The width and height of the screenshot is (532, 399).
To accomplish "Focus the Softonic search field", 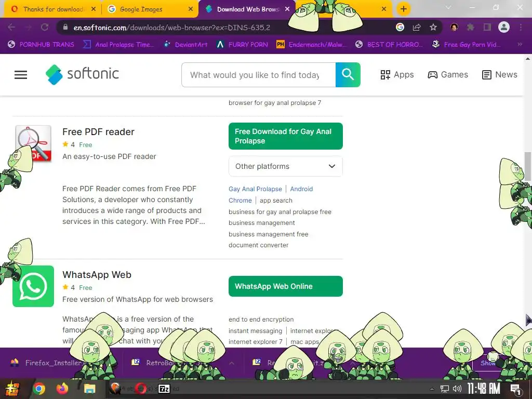I will [259, 75].
